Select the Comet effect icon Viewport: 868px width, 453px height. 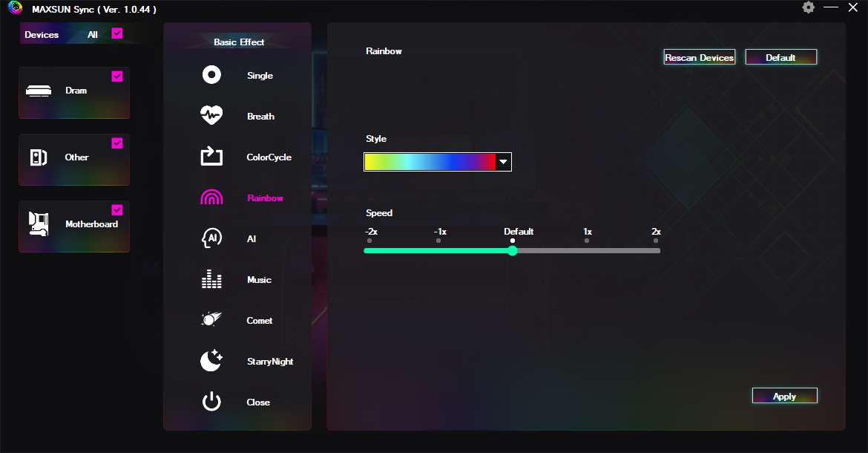pyautogui.click(x=211, y=319)
